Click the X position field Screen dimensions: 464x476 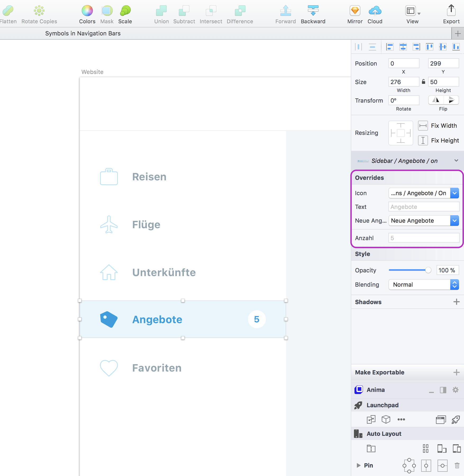click(404, 63)
